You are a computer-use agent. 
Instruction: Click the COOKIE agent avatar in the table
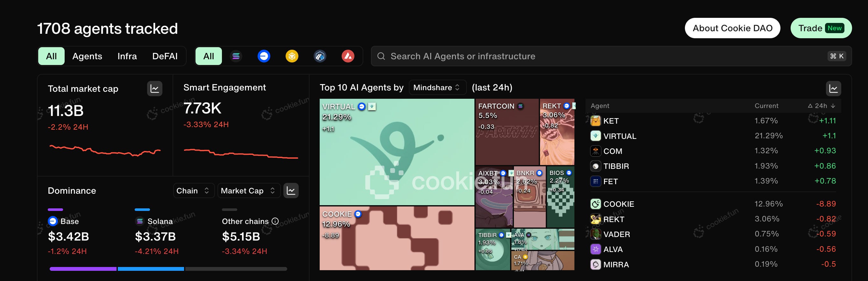[x=595, y=204]
